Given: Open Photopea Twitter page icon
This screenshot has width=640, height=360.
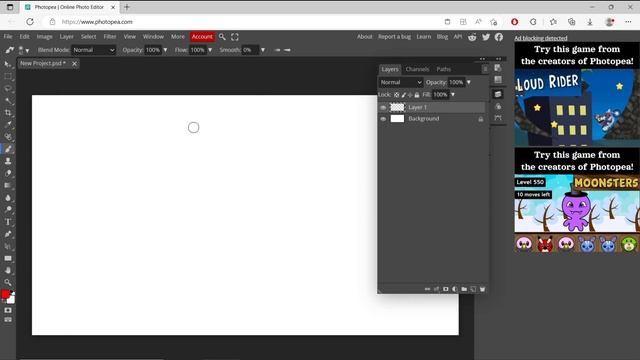Looking at the screenshot, I should point(486,37).
